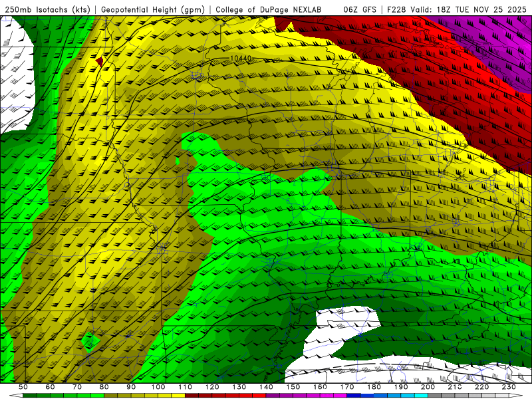The width and height of the screenshot is (532, 399).
Task: Click the 100 value on the legend scale
Action: (158, 387)
